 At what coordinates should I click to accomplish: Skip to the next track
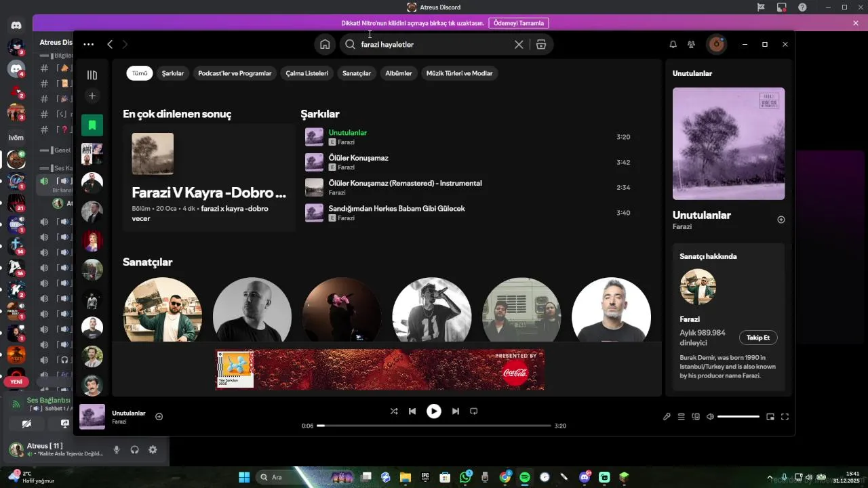click(456, 411)
